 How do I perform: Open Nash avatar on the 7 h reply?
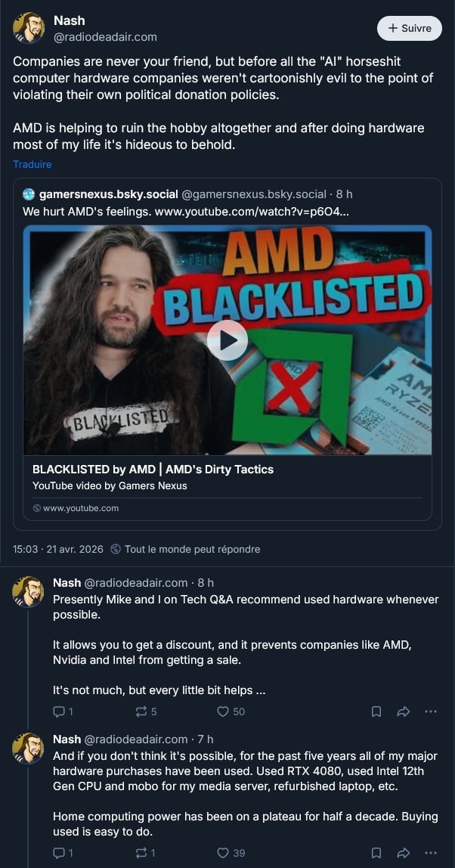28,749
